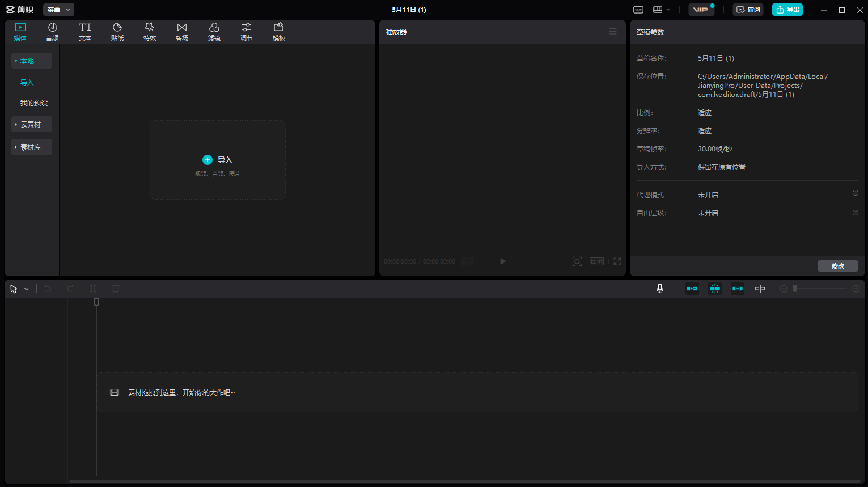Click the player focus-frame scan icon

(x=577, y=261)
